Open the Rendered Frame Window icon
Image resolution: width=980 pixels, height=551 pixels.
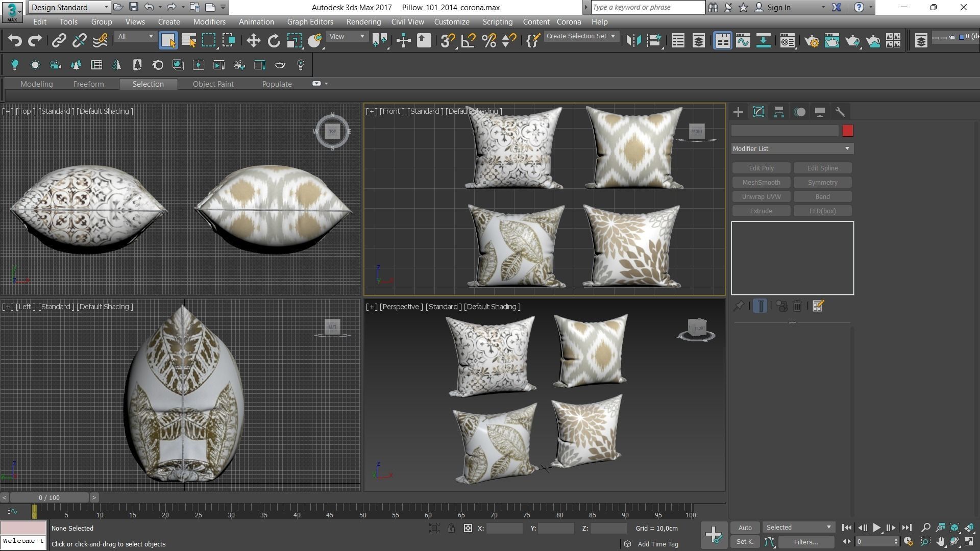(x=832, y=40)
